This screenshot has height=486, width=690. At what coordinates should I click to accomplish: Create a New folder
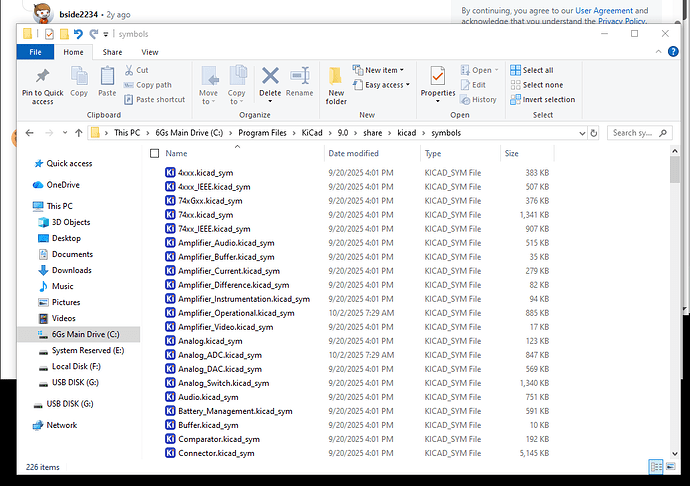pos(336,86)
